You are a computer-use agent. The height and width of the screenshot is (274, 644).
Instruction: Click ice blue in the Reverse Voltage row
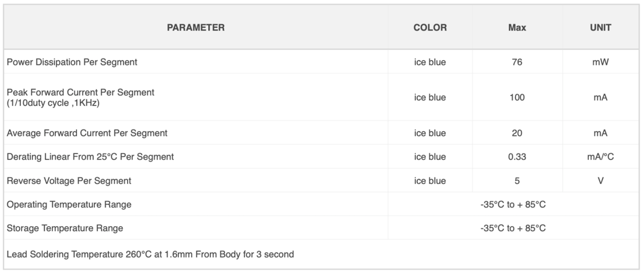click(x=430, y=181)
